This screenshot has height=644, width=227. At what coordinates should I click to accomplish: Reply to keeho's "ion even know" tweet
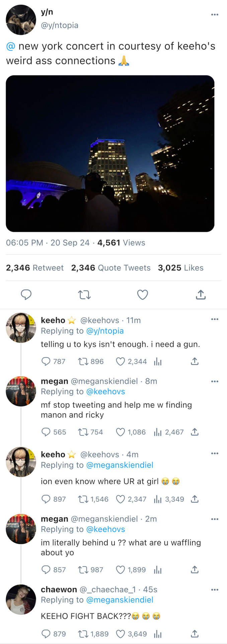pyautogui.click(x=46, y=499)
